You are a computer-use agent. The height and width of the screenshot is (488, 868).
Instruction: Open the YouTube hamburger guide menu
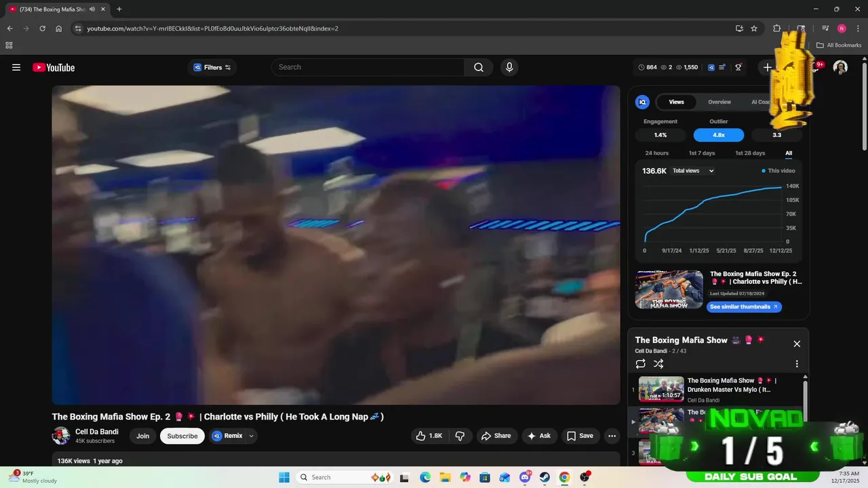click(x=16, y=67)
